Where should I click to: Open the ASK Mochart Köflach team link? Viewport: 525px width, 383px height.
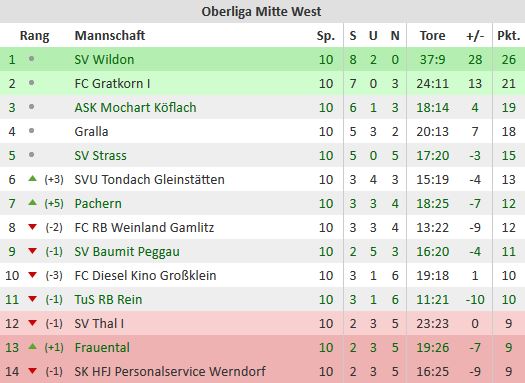[x=136, y=107]
